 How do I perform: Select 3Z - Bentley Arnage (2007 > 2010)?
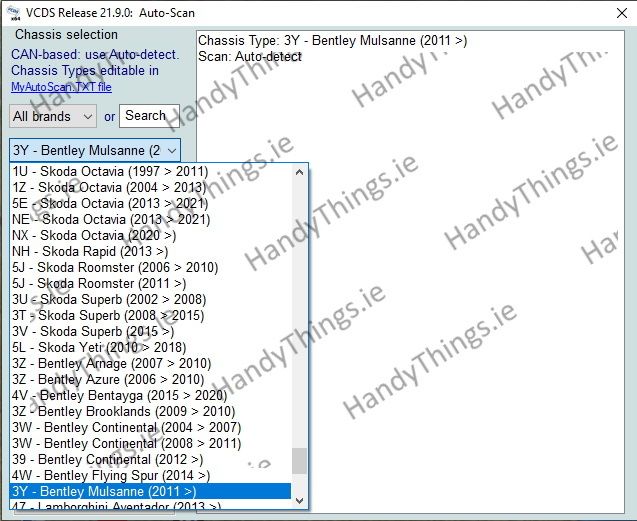[150, 363]
